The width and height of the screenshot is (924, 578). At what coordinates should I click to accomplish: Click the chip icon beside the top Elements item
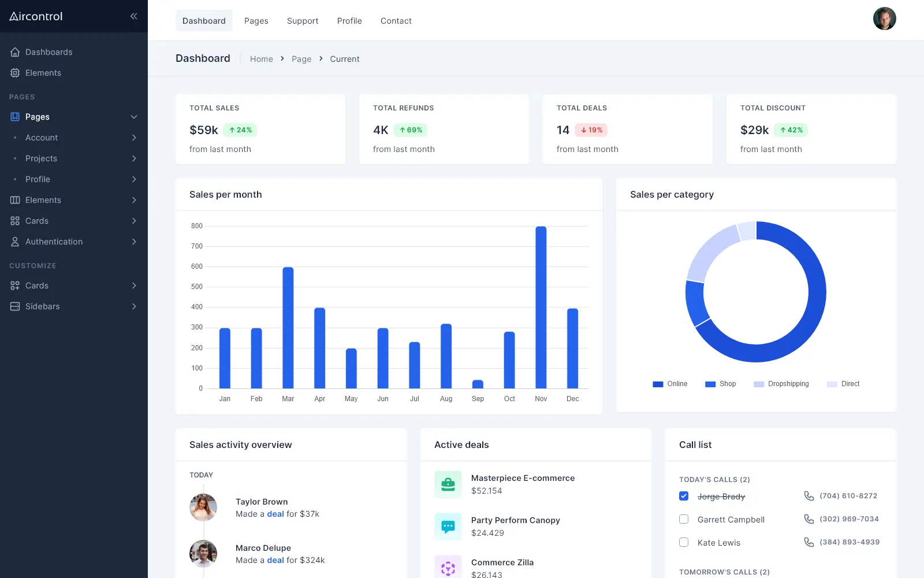coord(15,73)
